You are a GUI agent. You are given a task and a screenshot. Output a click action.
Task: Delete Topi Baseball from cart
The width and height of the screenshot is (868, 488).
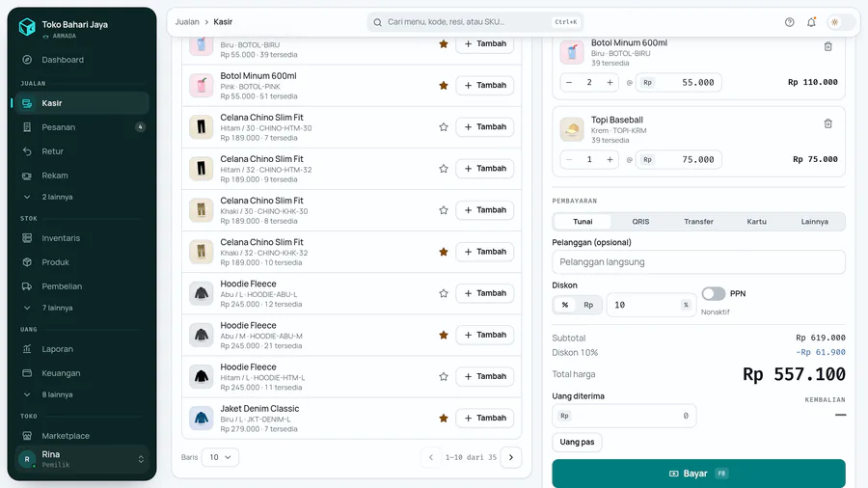(x=827, y=124)
